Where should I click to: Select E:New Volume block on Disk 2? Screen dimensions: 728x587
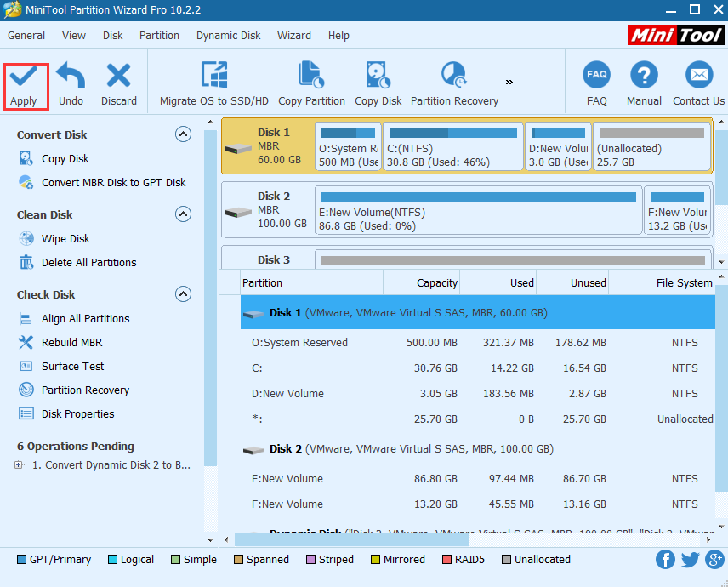click(x=479, y=210)
